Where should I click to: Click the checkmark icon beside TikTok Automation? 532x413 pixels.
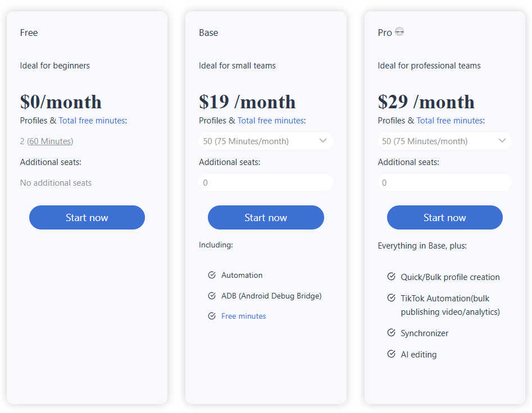[x=391, y=297]
